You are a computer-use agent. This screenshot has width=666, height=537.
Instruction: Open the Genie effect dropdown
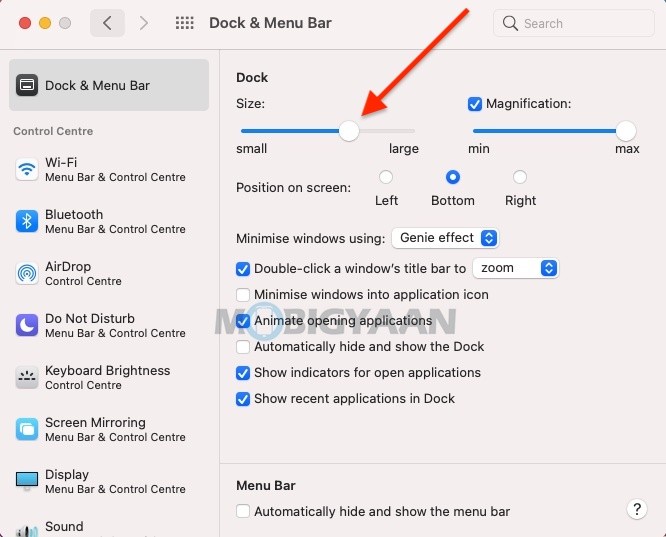click(445, 238)
